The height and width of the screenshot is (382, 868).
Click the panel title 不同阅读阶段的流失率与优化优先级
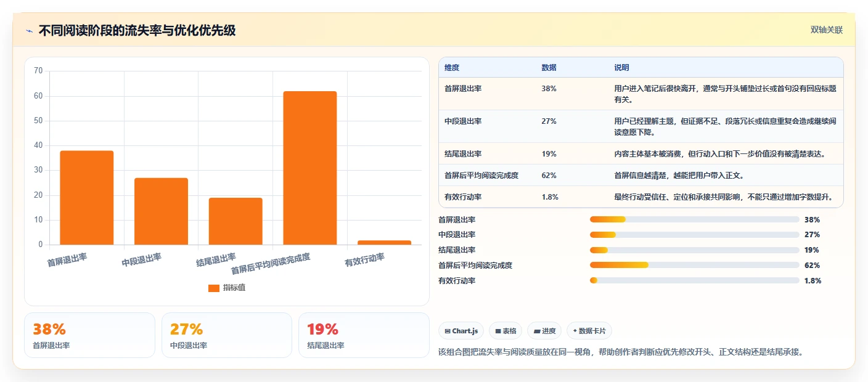point(137,31)
